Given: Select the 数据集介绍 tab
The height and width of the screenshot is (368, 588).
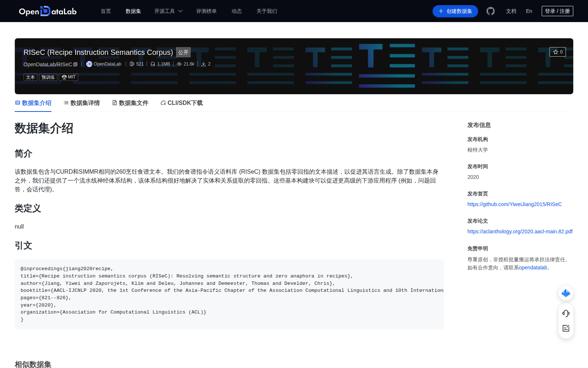Looking at the screenshot, I should pos(33,103).
